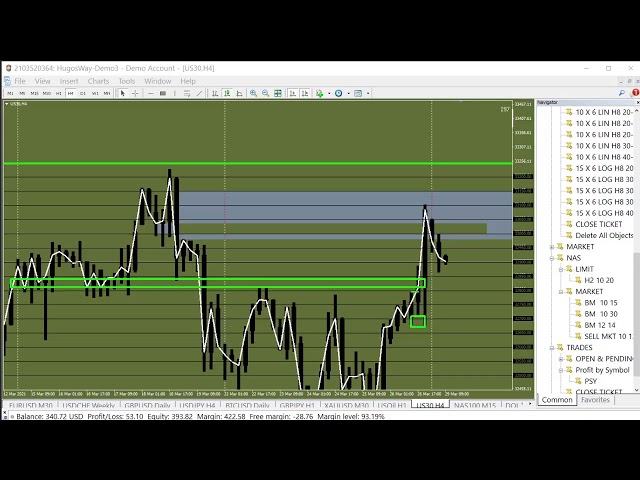Run the SELL MKT script

607,336
